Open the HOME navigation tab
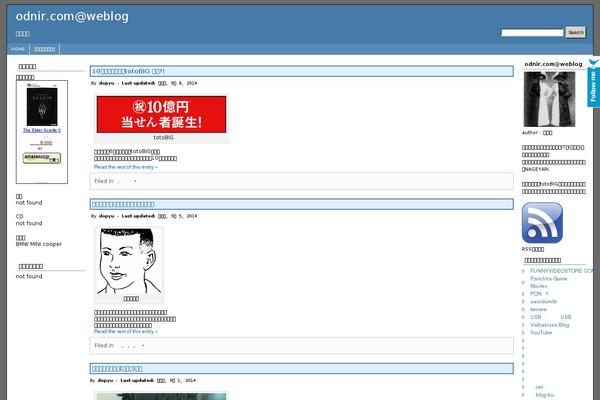The image size is (600, 400). 18,49
